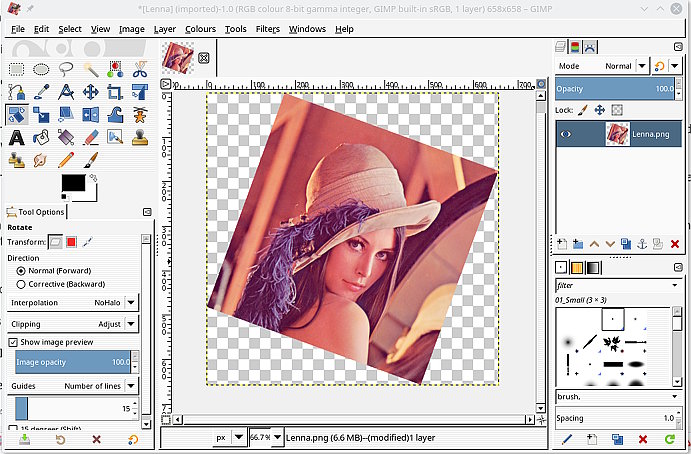
Task: Click the black foreground colour swatch
Action: (72, 182)
